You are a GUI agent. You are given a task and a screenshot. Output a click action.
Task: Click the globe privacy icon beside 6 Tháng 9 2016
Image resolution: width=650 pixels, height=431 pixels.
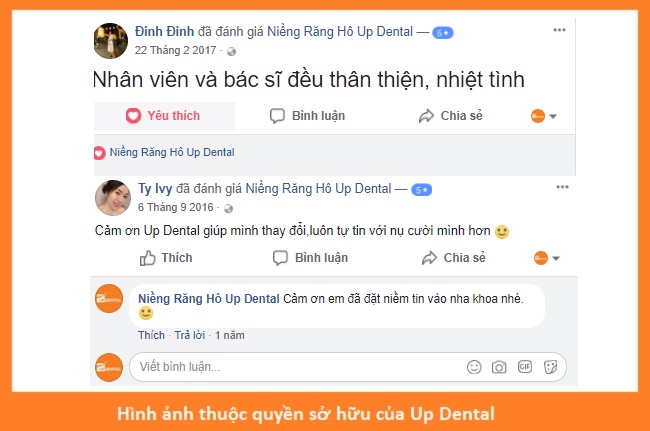click(x=228, y=208)
